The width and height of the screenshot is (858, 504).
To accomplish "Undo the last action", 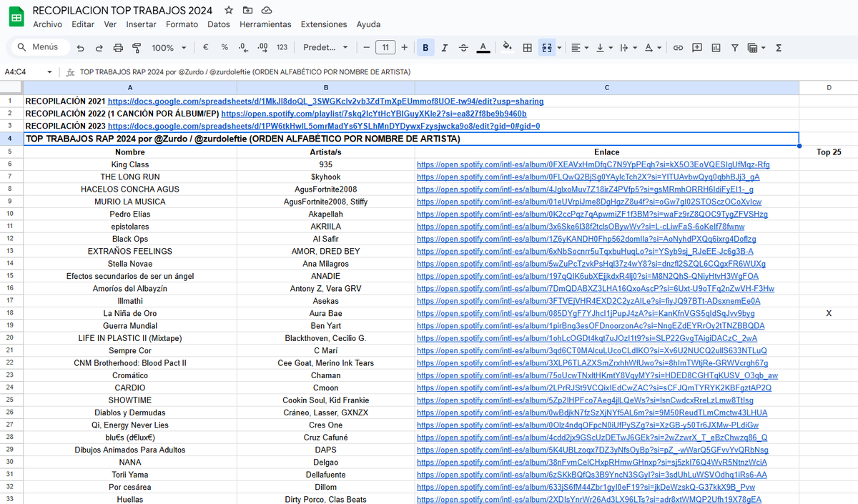I will click(80, 48).
